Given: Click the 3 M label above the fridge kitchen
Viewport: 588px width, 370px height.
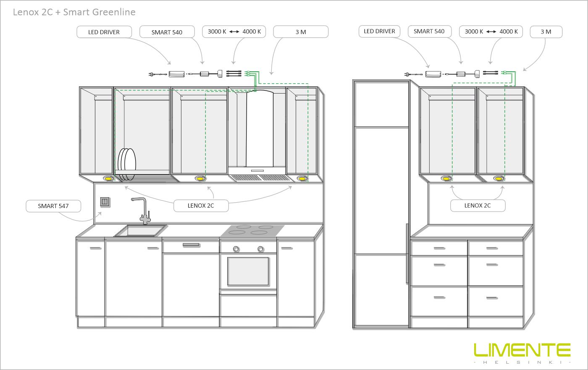Looking at the screenshot, I should [x=546, y=31].
